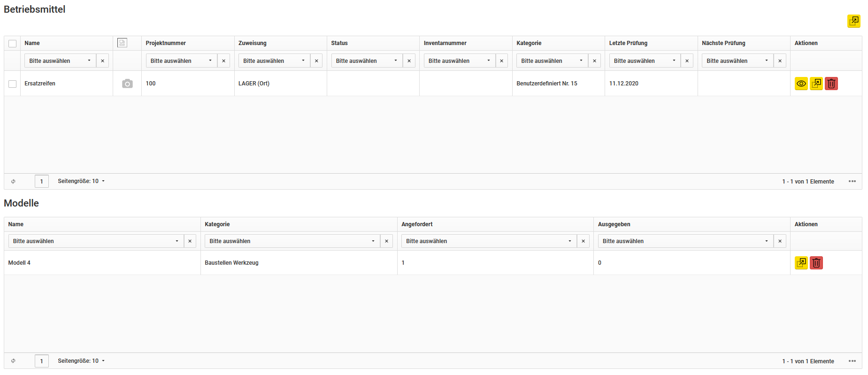Clear Zuweisung filter

click(x=316, y=61)
